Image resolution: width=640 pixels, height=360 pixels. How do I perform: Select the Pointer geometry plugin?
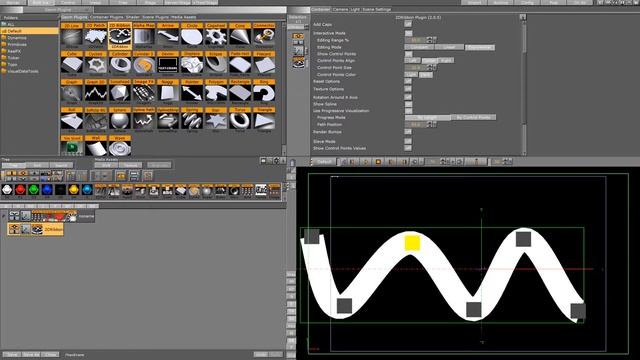[x=192, y=93]
